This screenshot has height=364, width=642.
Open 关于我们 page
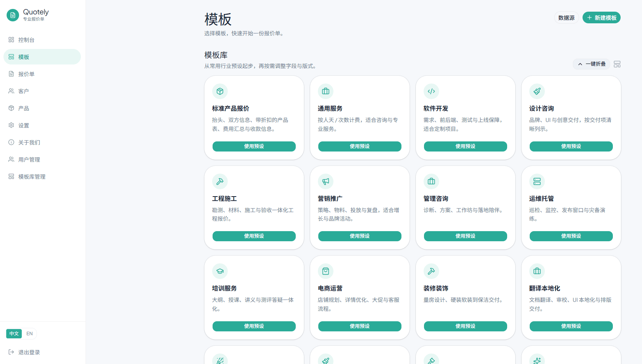[x=42, y=142]
